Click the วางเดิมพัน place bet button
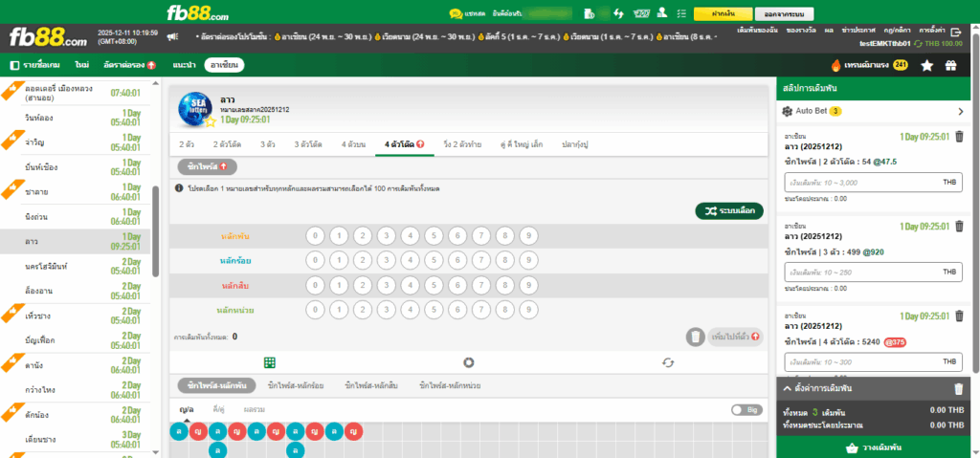The width and height of the screenshot is (980, 458). click(873, 448)
